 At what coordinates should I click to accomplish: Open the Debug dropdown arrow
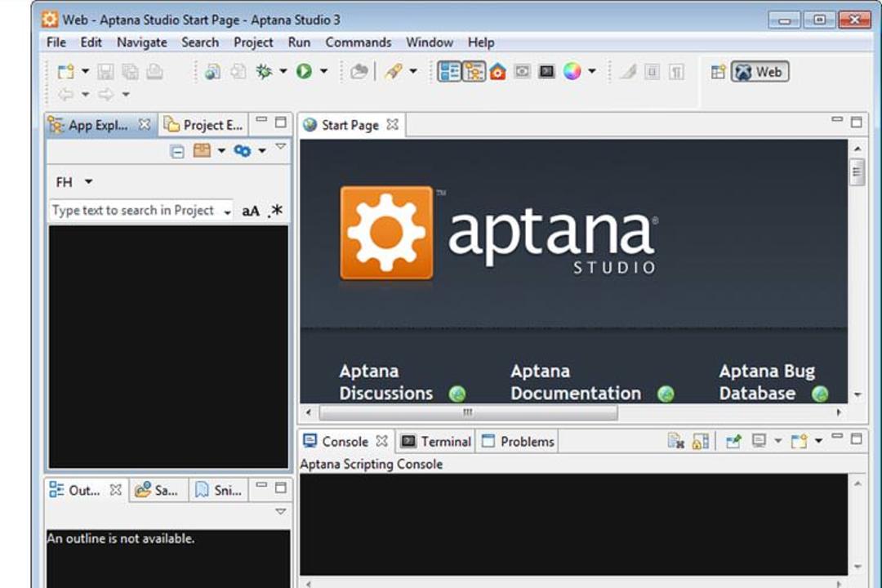[x=283, y=72]
